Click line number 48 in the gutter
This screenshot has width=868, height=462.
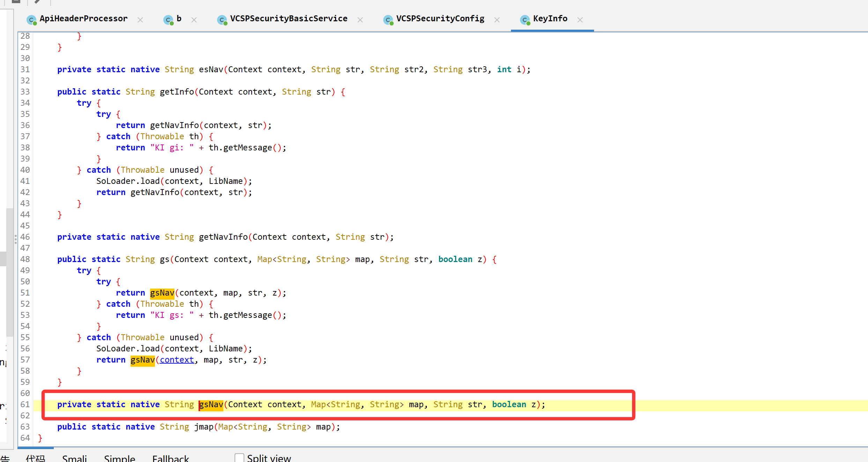coord(25,259)
